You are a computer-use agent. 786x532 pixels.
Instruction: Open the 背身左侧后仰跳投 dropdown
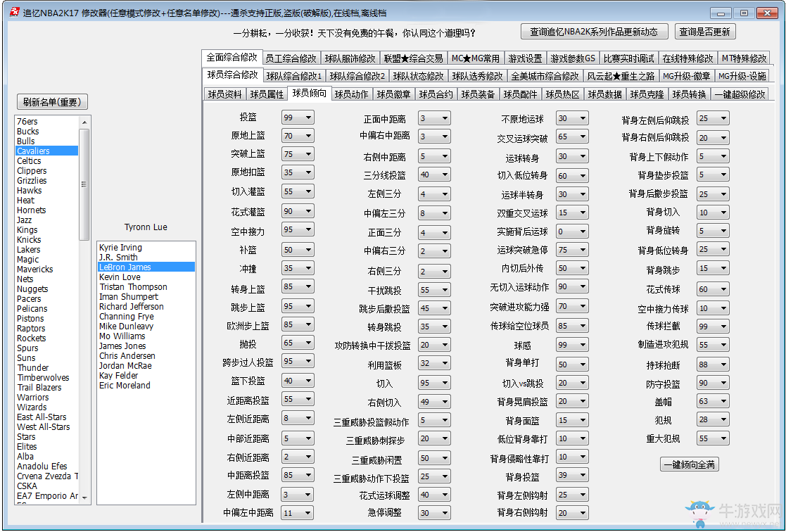click(714, 118)
